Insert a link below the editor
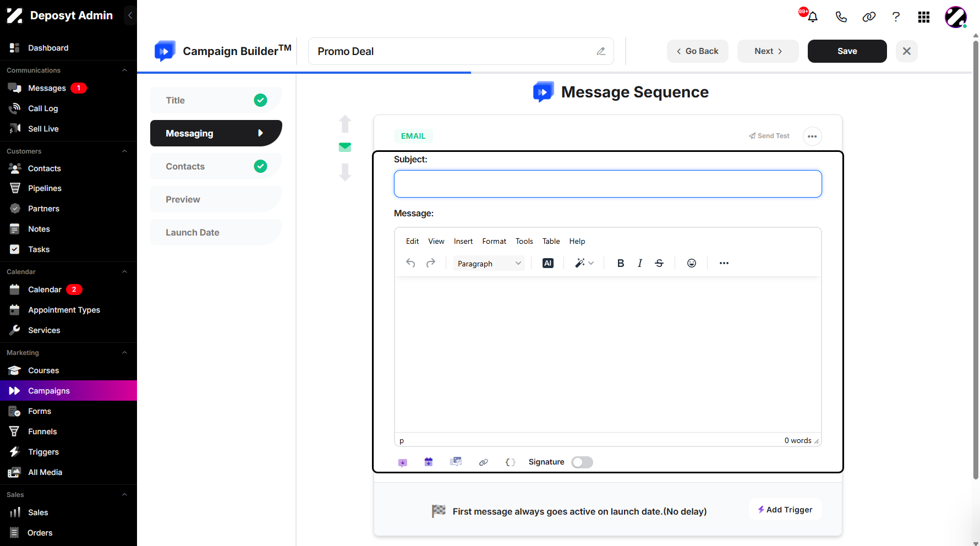 coord(484,462)
